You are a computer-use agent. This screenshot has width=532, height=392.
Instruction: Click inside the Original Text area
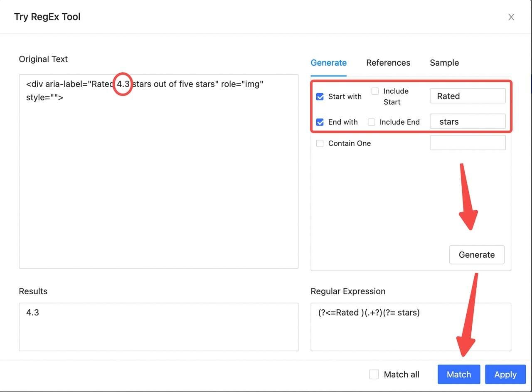point(158,170)
